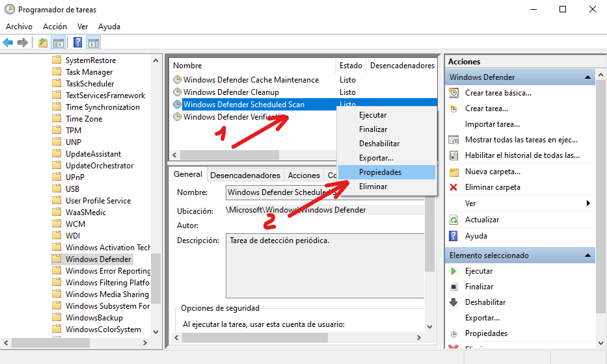
Task: Choose Propiedades in the context menu
Action: (386, 172)
